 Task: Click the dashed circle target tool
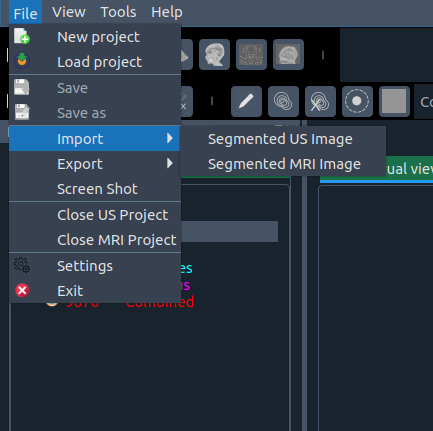coord(357,101)
